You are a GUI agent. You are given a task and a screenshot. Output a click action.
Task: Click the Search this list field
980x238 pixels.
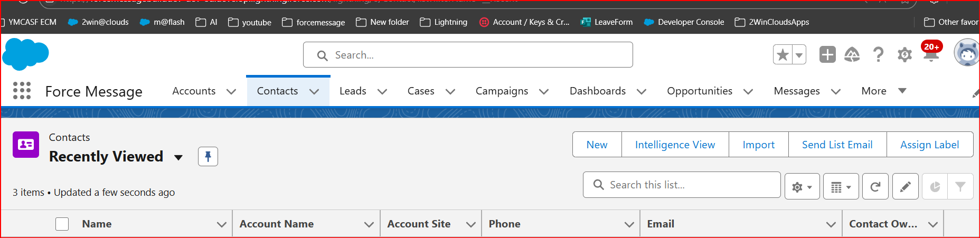pyautogui.click(x=686, y=185)
